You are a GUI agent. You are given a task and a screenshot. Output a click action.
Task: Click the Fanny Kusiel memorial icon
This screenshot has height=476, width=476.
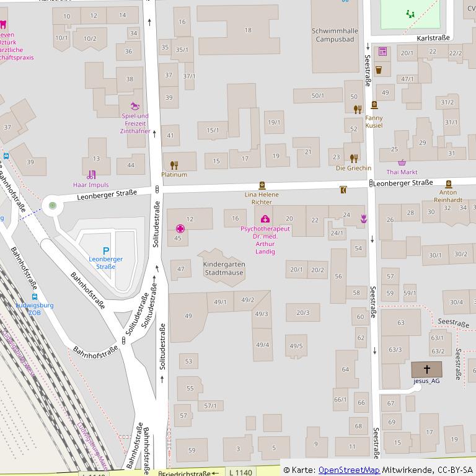pos(374,105)
